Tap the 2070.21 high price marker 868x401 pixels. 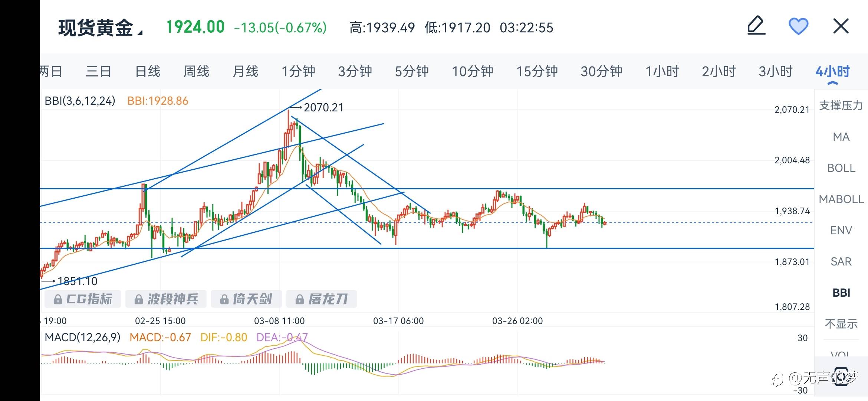pyautogui.click(x=323, y=108)
